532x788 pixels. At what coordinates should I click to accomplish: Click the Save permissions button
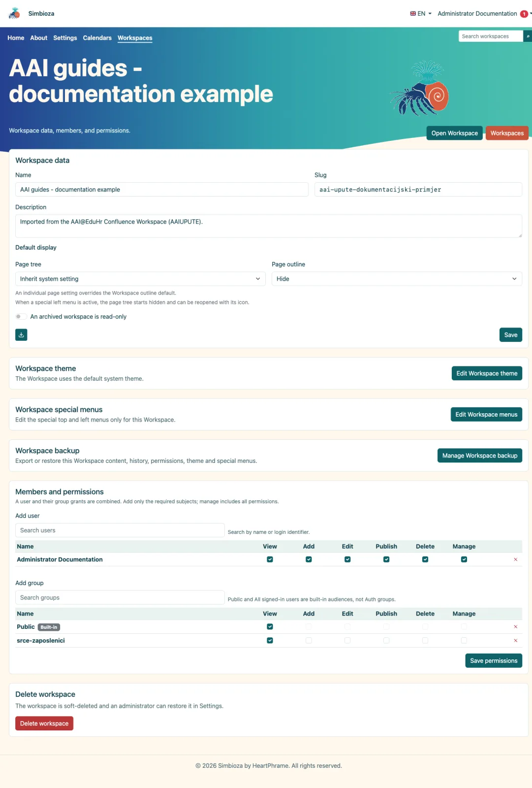tap(494, 661)
